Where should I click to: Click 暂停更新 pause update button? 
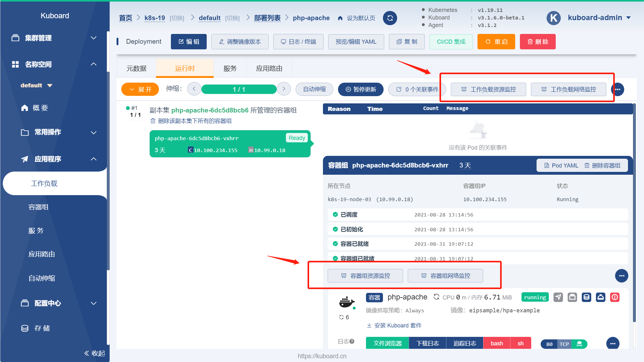pos(361,89)
